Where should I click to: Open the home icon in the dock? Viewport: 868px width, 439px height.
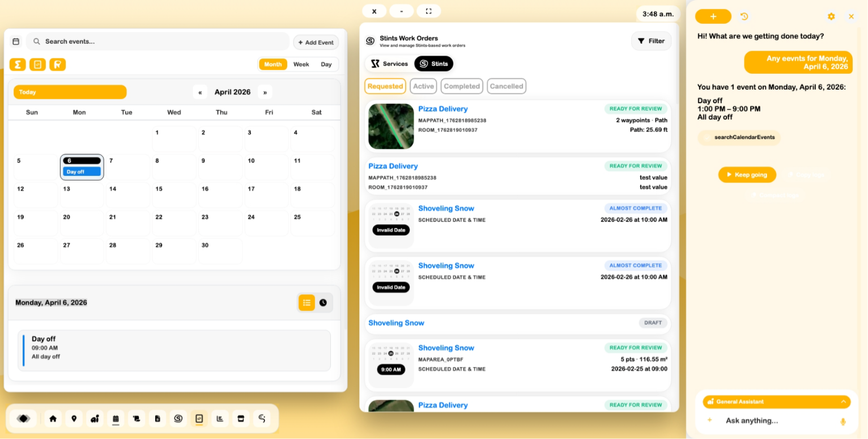[53, 419]
